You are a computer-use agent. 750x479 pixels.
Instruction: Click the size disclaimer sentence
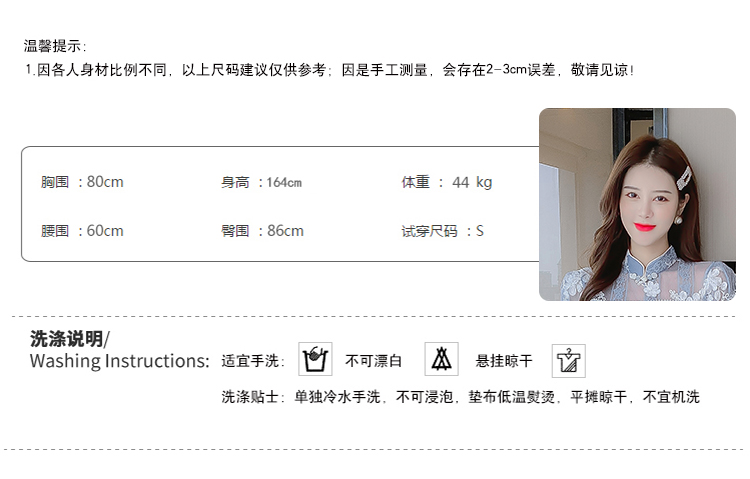(330, 70)
